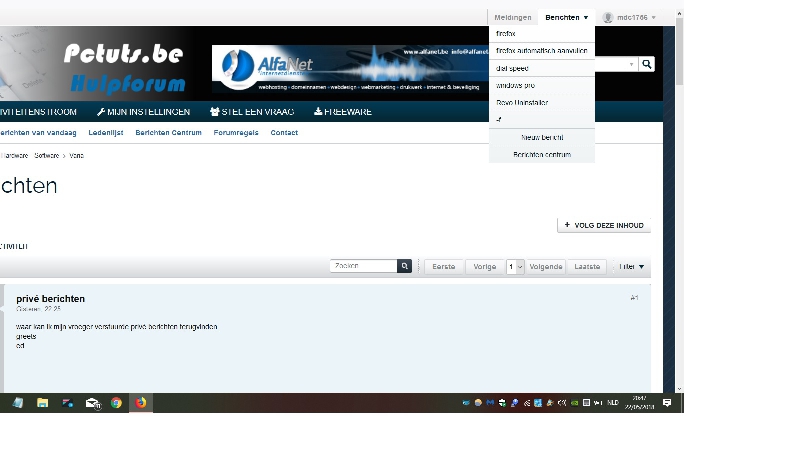Open the Windows notification center icon

[x=667, y=402]
